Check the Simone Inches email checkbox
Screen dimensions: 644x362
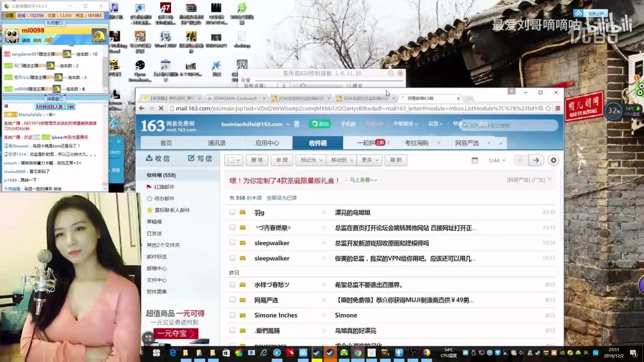click(x=232, y=315)
